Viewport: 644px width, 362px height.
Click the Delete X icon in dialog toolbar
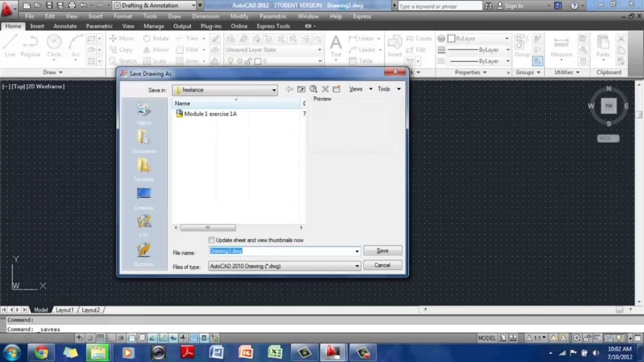325,89
